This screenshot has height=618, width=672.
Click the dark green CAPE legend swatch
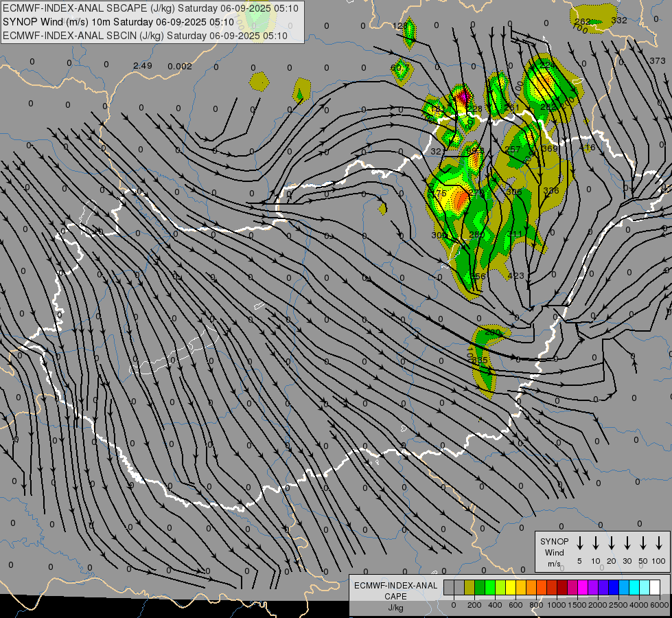click(x=480, y=588)
